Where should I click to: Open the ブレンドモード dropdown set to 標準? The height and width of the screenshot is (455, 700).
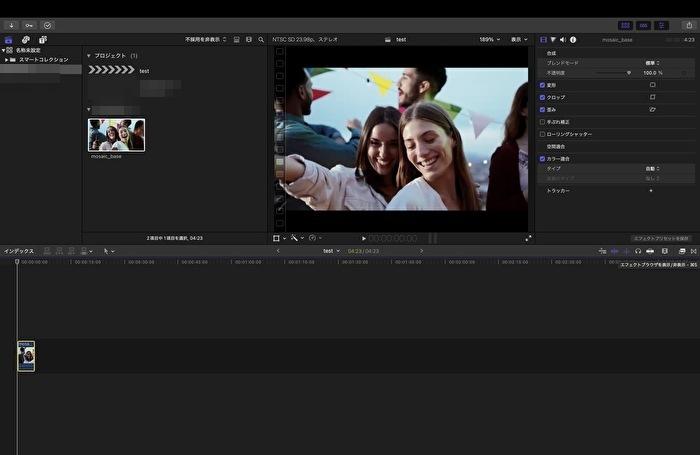652,62
